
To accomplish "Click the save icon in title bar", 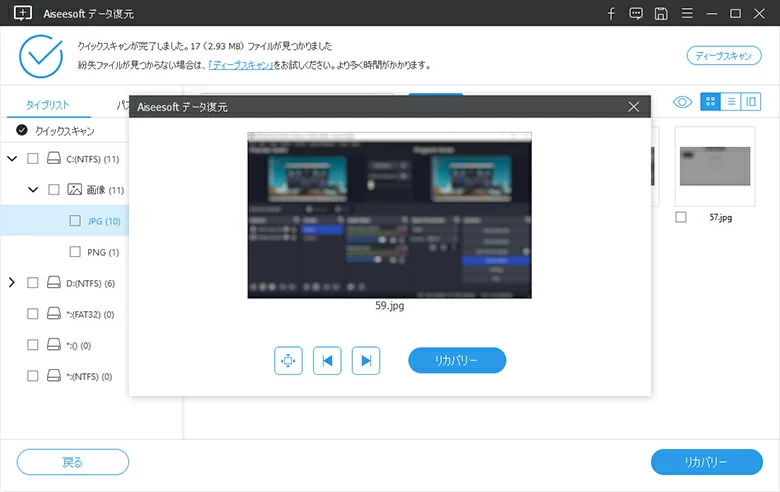I will click(661, 14).
